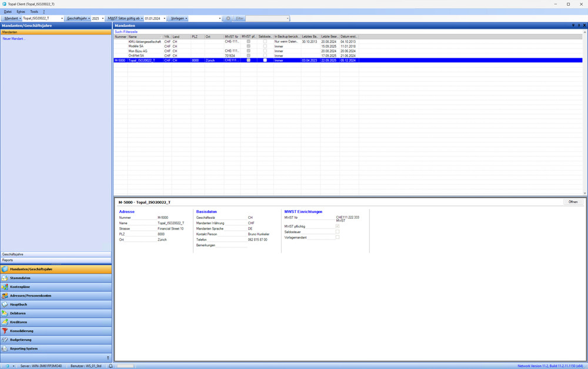The width and height of the screenshot is (588, 369).
Task: Open Adressen/Personenkonten via its people icon
Action: 5,295
